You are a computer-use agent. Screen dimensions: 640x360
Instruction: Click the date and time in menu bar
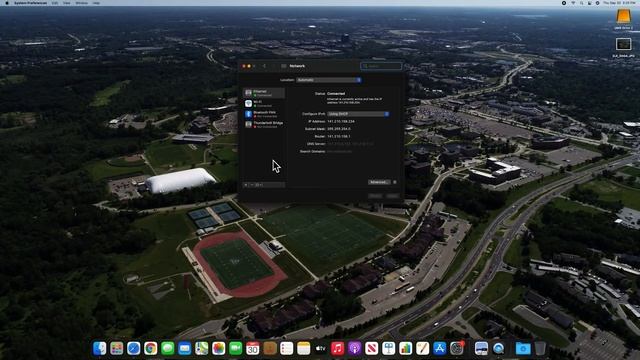point(619,3)
